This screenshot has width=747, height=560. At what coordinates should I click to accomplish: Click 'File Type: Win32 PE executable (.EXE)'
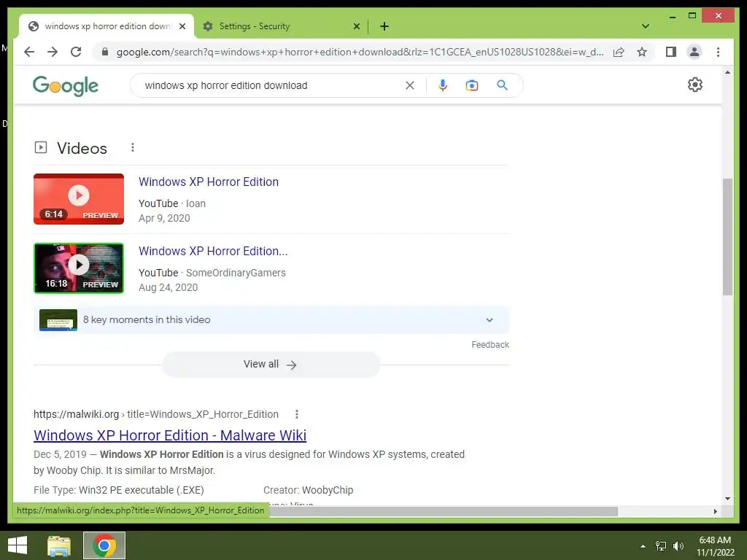tap(119, 490)
